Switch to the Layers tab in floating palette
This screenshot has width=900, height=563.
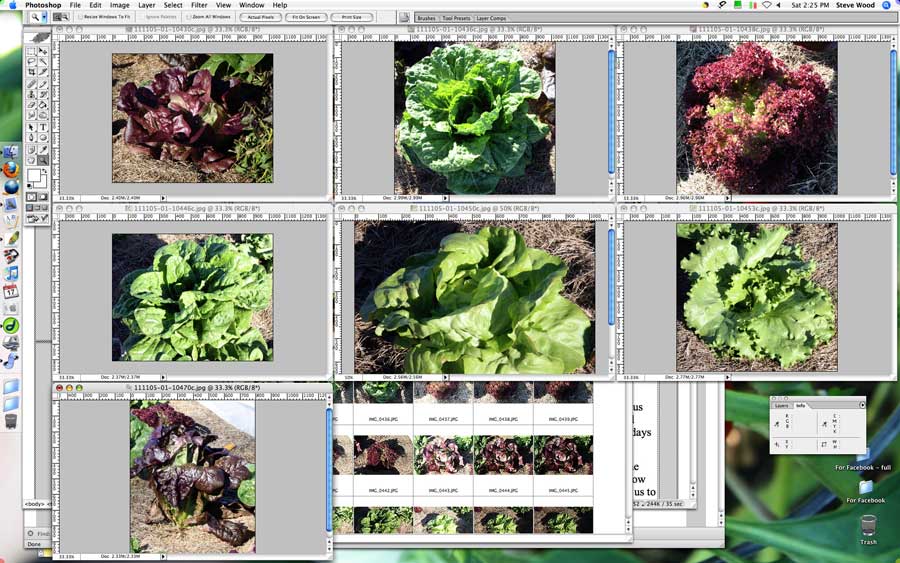(781, 405)
